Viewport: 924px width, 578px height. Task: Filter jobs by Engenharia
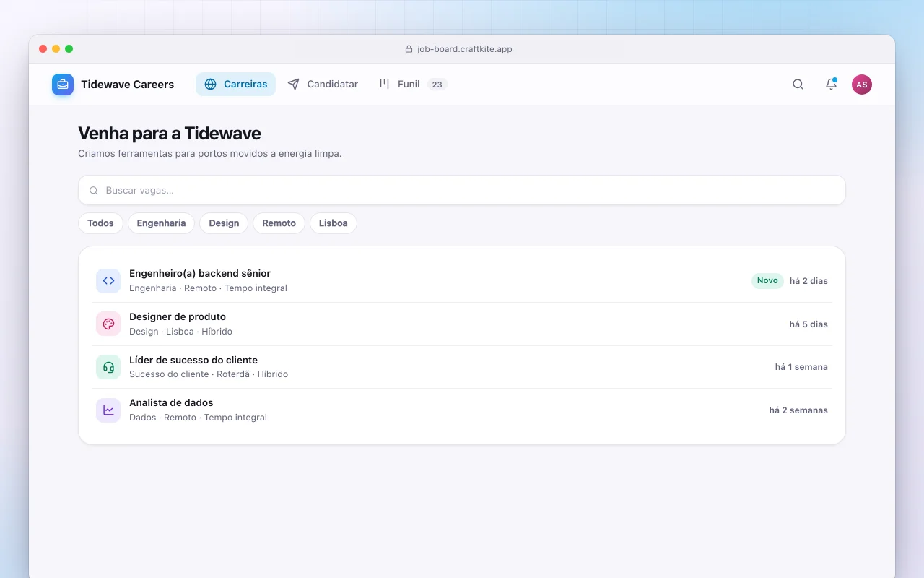pyautogui.click(x=161, y=223)
